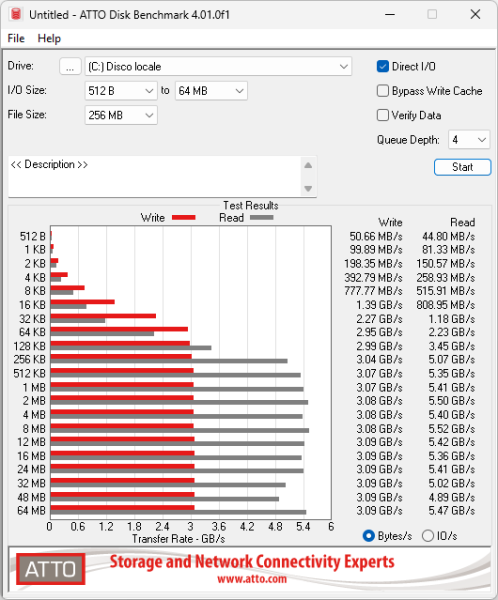Click the 1.39 GB/s write value
498x600 pixels.
[x=379, y=305]
